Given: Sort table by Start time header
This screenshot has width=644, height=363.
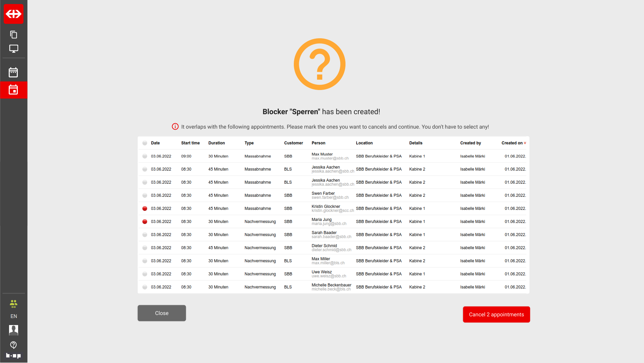Looking at the screenshot, I should point(190,143).
